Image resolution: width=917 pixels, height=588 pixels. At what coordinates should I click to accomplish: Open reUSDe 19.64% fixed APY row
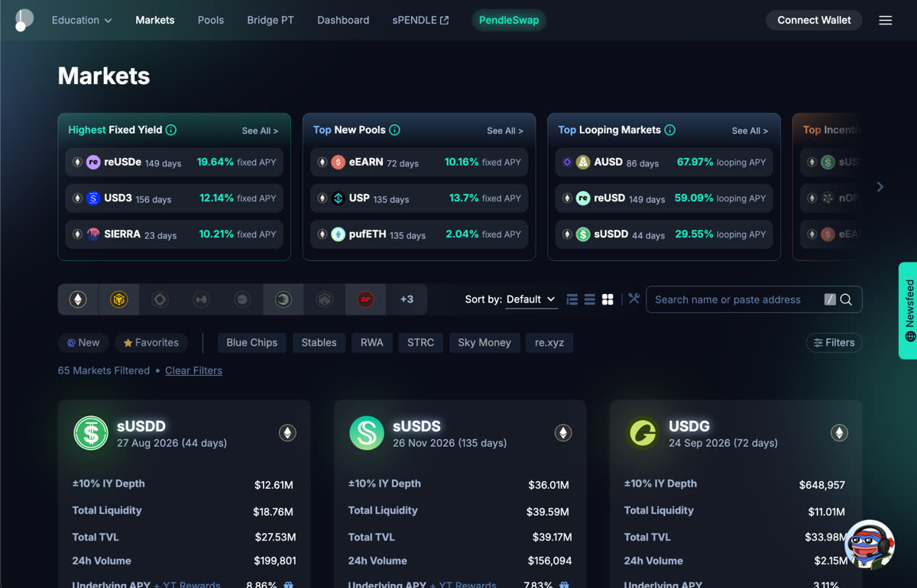(174, 162)
